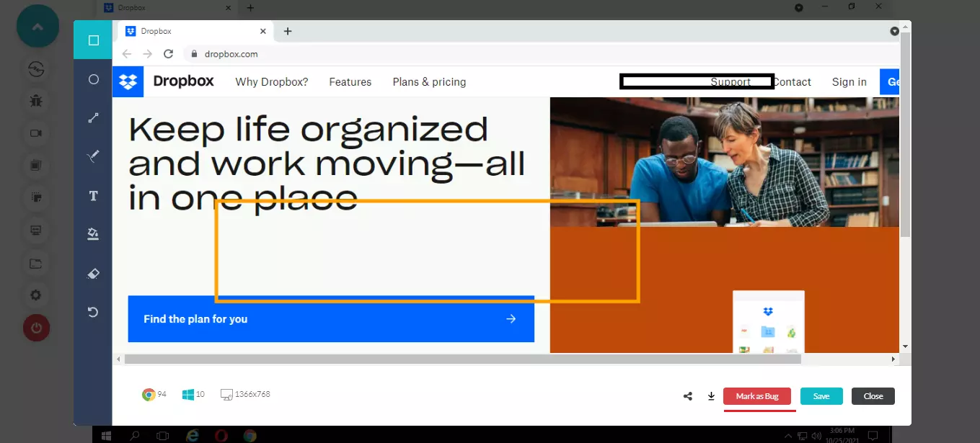The image size is (980, 443).
Task: Undo the last annotation
Action: click(93, 312)
